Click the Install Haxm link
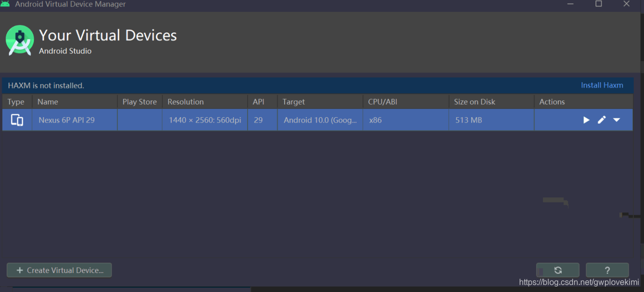The width and height of the screenshot is (644, 292). (x=602, y=85)
